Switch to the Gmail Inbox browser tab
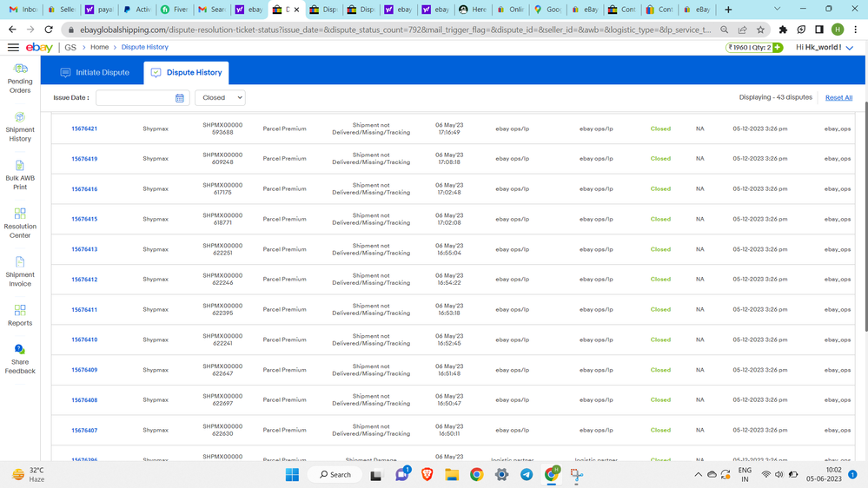The width and height of the screenshot is (868, 488). click(x=23, y=10)
